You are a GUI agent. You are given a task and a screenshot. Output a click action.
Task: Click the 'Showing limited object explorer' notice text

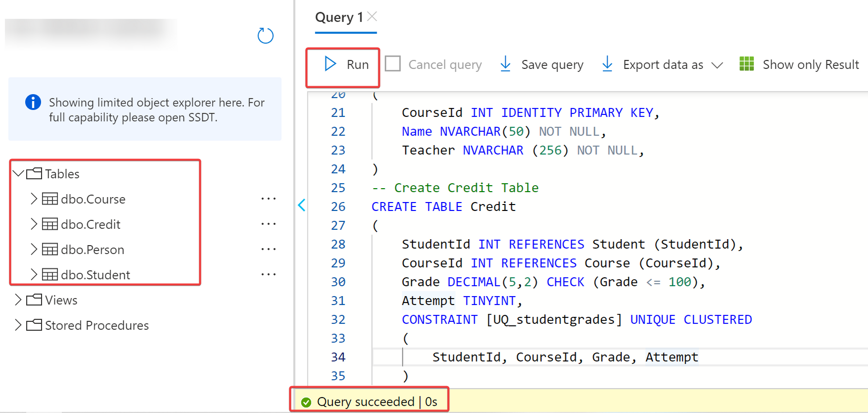157,110
